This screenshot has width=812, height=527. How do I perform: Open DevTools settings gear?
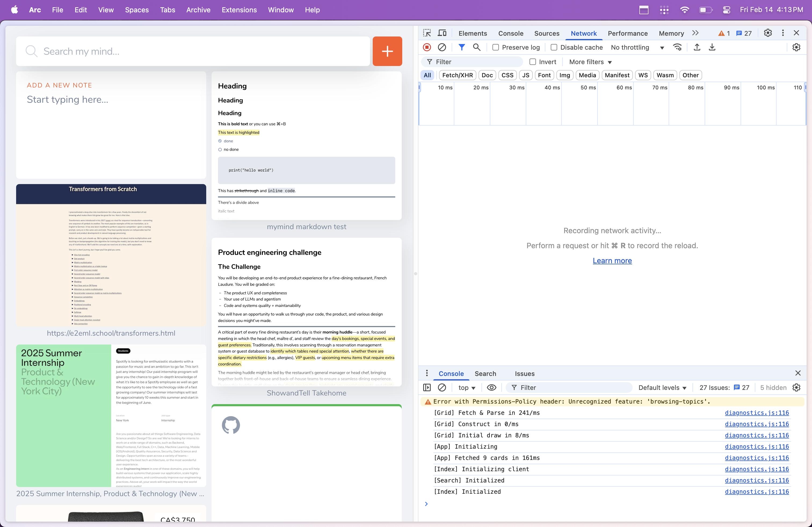coord(768,33)
